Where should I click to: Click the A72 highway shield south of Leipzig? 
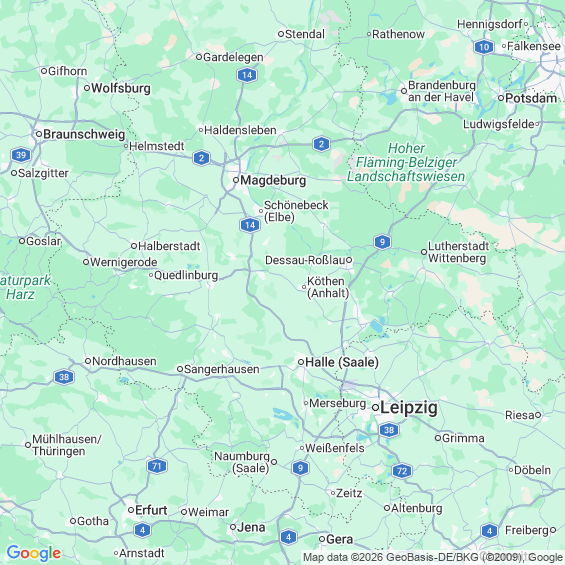[402, 471]
